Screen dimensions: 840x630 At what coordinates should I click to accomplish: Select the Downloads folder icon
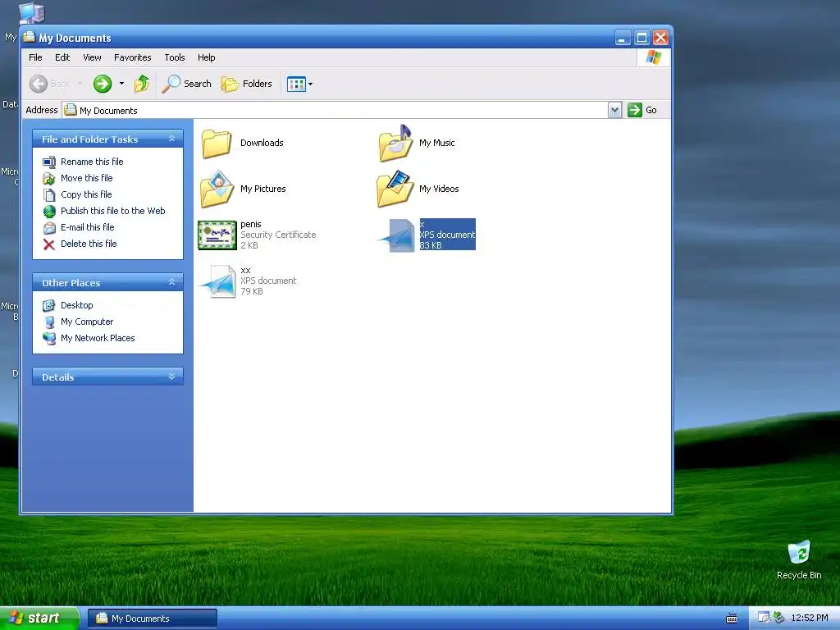click(217, 144)
